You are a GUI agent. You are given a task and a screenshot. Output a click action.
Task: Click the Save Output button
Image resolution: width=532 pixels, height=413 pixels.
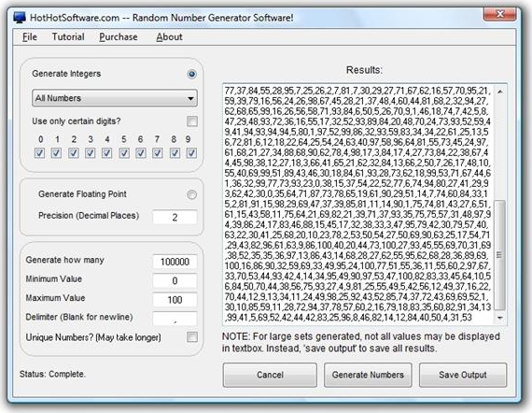(x=463, y=375)
